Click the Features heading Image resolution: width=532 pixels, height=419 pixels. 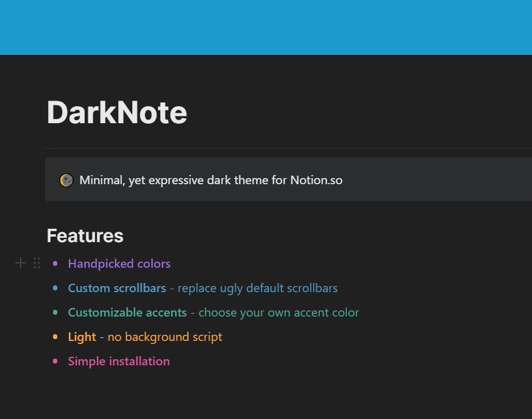pos(85,236)
